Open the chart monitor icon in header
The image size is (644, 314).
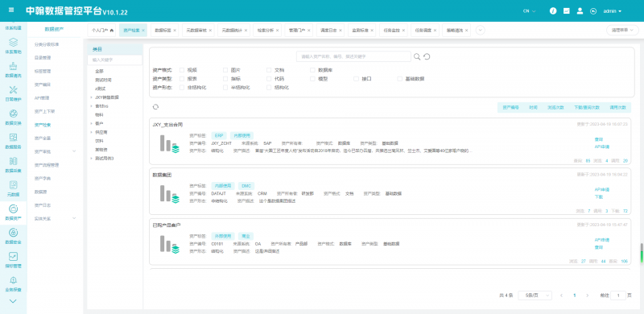coord(567,11)
